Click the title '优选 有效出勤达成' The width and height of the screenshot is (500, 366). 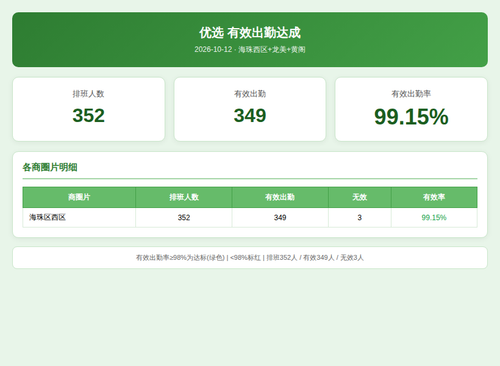(250, 33)
